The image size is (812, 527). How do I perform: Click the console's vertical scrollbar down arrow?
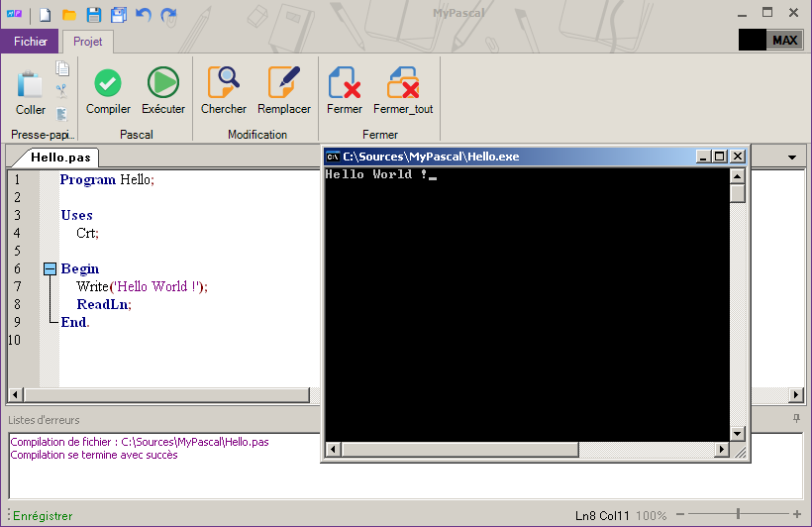[x=737, y=433]
